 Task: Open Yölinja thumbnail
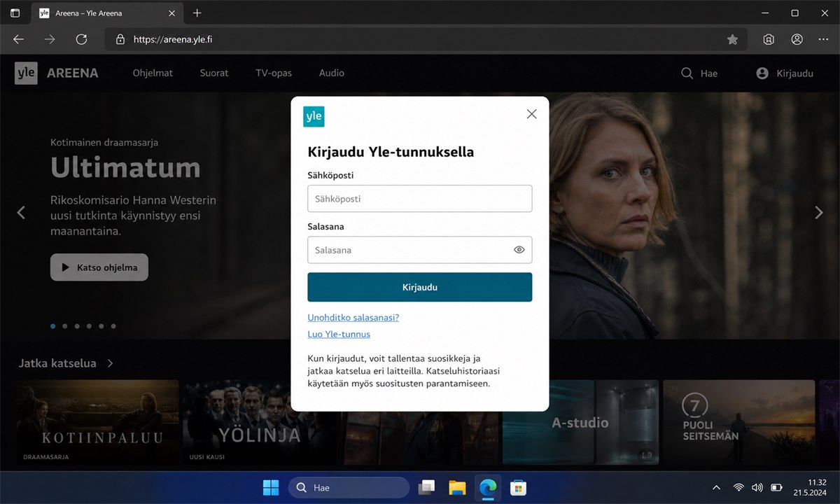258,423
